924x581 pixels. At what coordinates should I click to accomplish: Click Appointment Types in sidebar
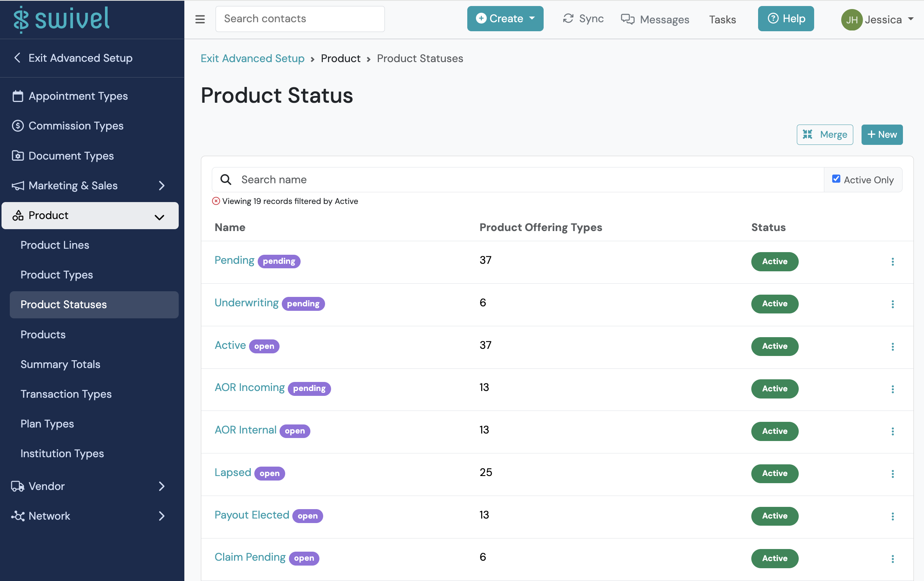click(78, 96)
